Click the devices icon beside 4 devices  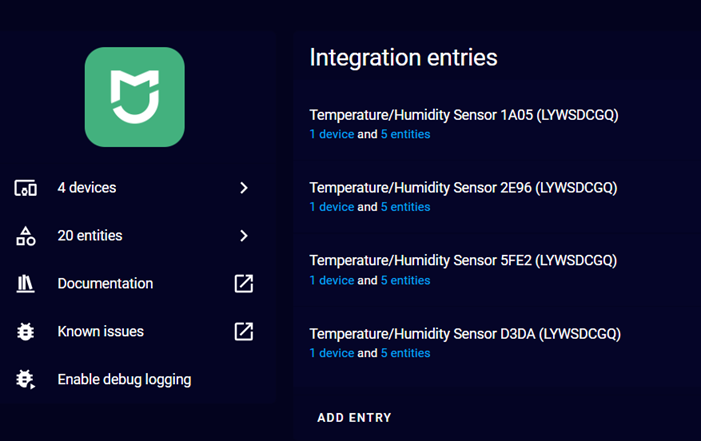pos(25,188)
